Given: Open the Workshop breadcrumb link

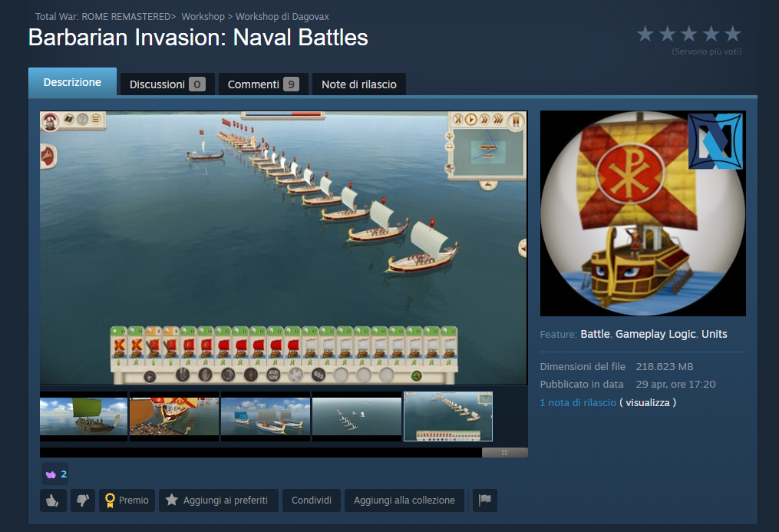Looking at the screenshot, I should [203, 16].
